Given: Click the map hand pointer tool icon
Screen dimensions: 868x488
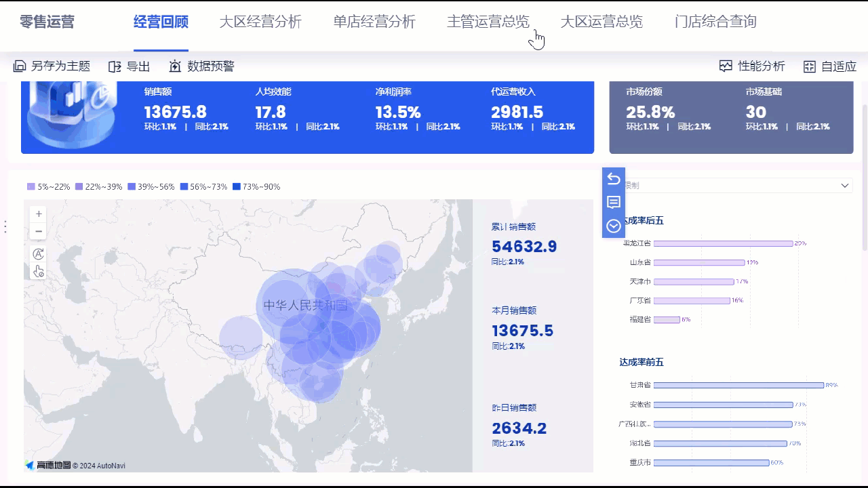Looking at the screenshot, I should pyautogui.click(x=39, y=271).
